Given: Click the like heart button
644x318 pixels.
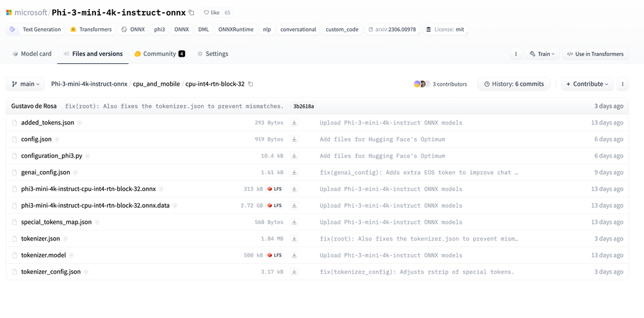Looking at the screenshot, I should [211, 13].
